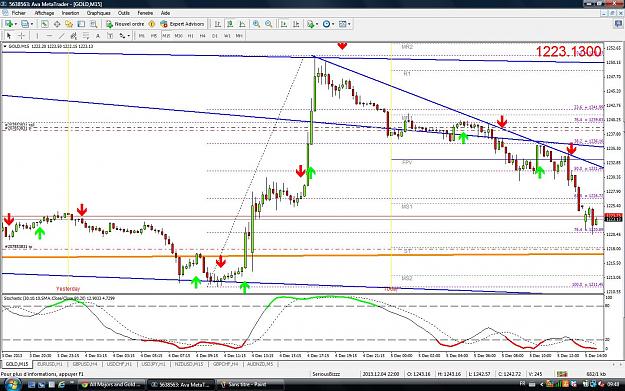Open the Windows Start button
The height and width of the screenshot is (391, 625).
[12, 385]
